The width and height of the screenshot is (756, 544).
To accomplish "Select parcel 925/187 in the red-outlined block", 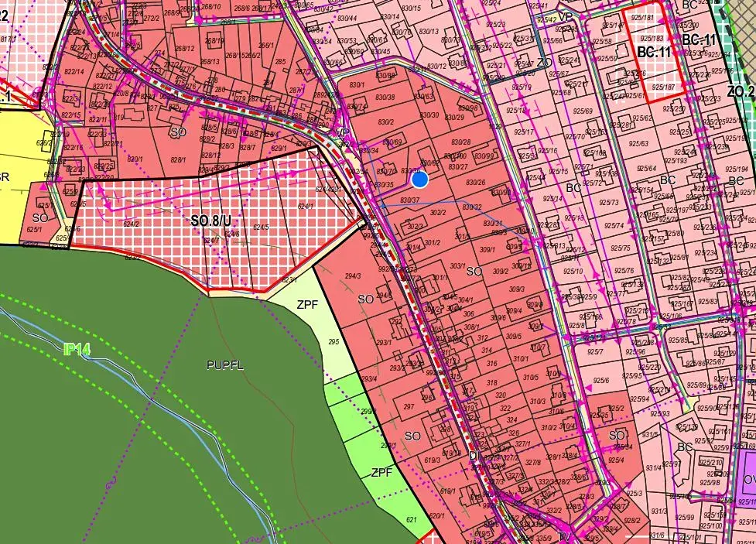I will [664, 87].
